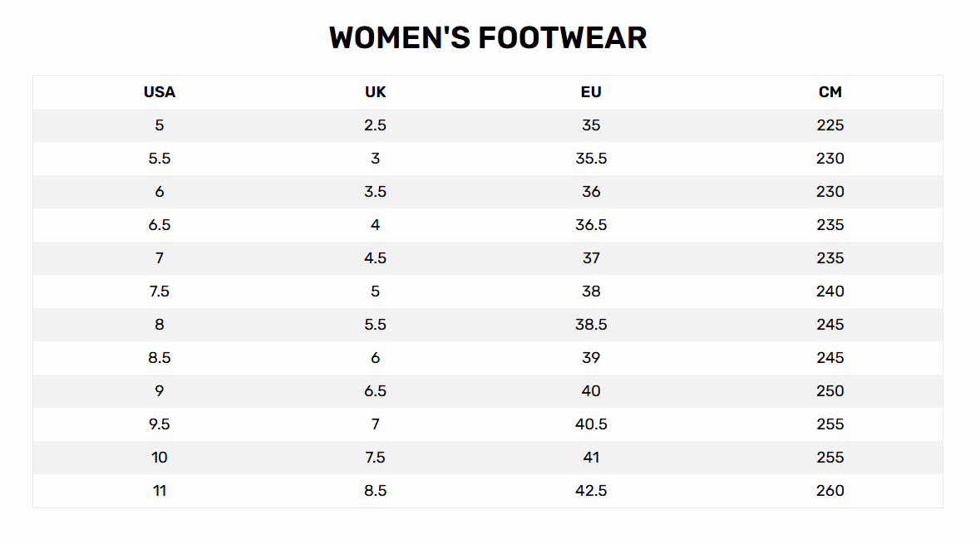Viewport: 980px width, 544px height.
Task: Select EU size 38.5 cell
Action: pyautogui.click(x=591, y=325)
